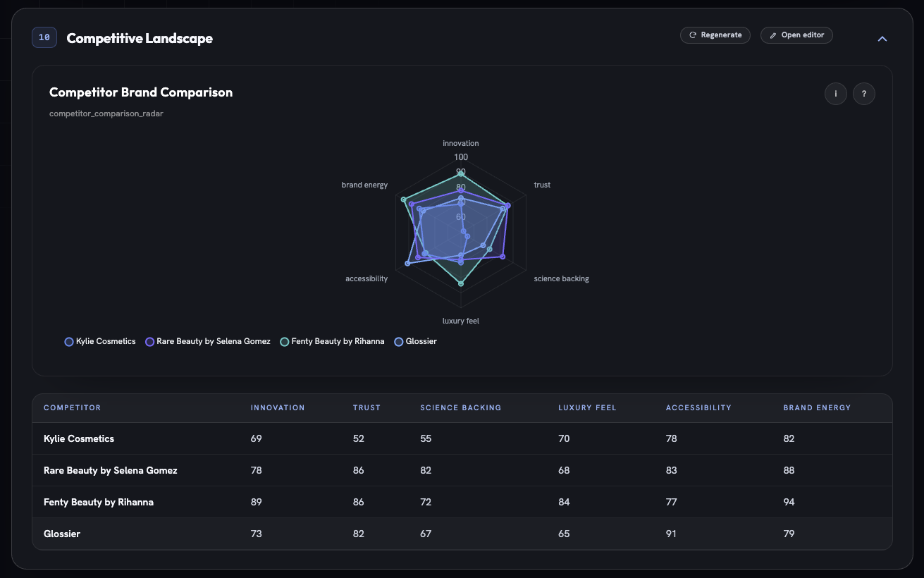Toggle Fenty Beauty by Rihanna legend
924x578 pixels.
click(333, 341)
